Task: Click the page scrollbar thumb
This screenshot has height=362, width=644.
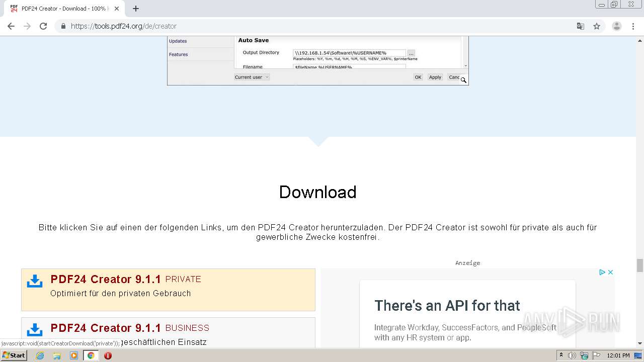Action: click(x=640, y=265)
